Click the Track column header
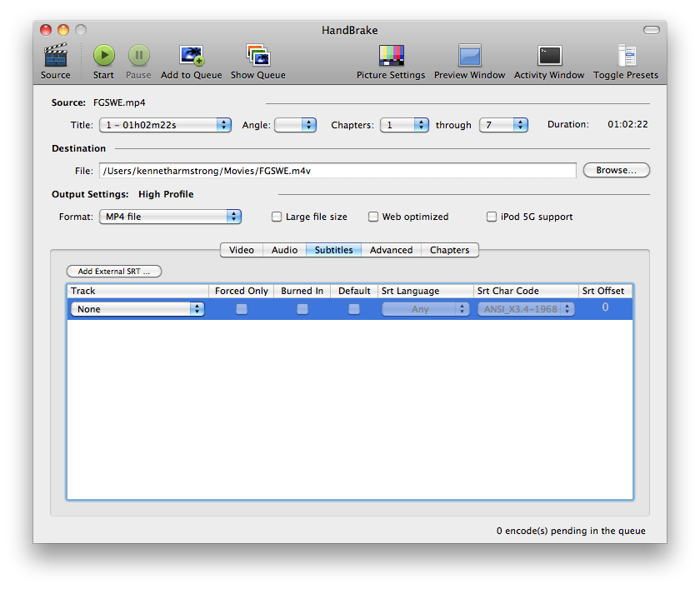 point(137,291)
